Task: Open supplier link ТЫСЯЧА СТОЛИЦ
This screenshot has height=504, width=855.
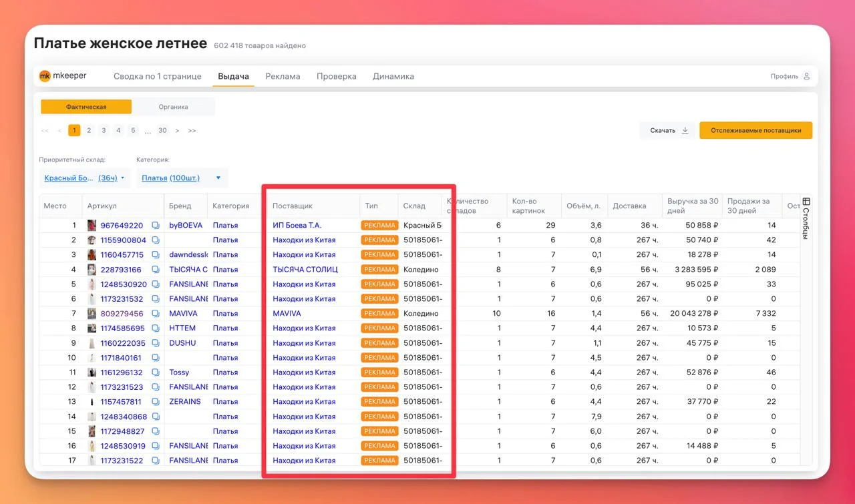Action: coord(305,270)
